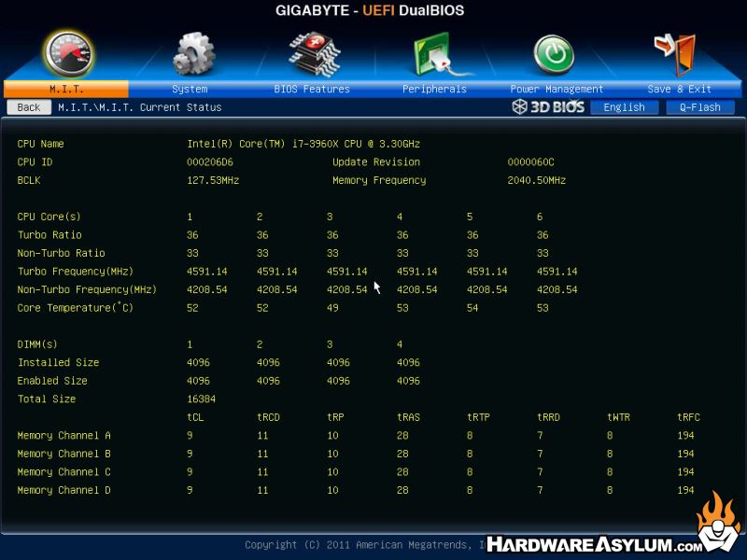747x560 pixels.
Task: Change language with the English button
Action: [624, 107]
